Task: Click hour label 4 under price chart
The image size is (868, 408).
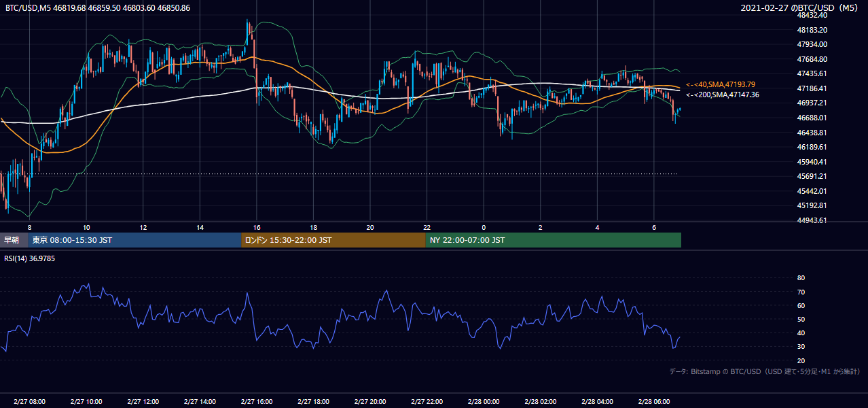Action: pos(597,227)
